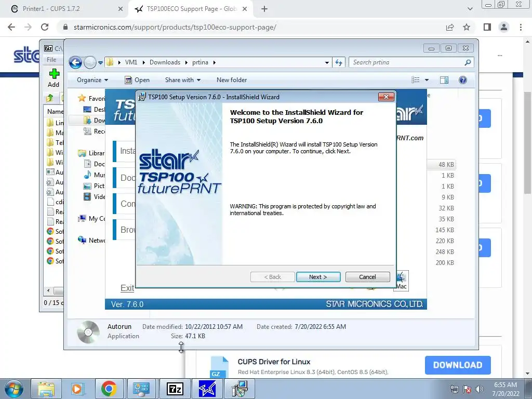This screenshot has height=399, width=532.
Task: Bookmark this page with the star icon
Action: (467, 27)
